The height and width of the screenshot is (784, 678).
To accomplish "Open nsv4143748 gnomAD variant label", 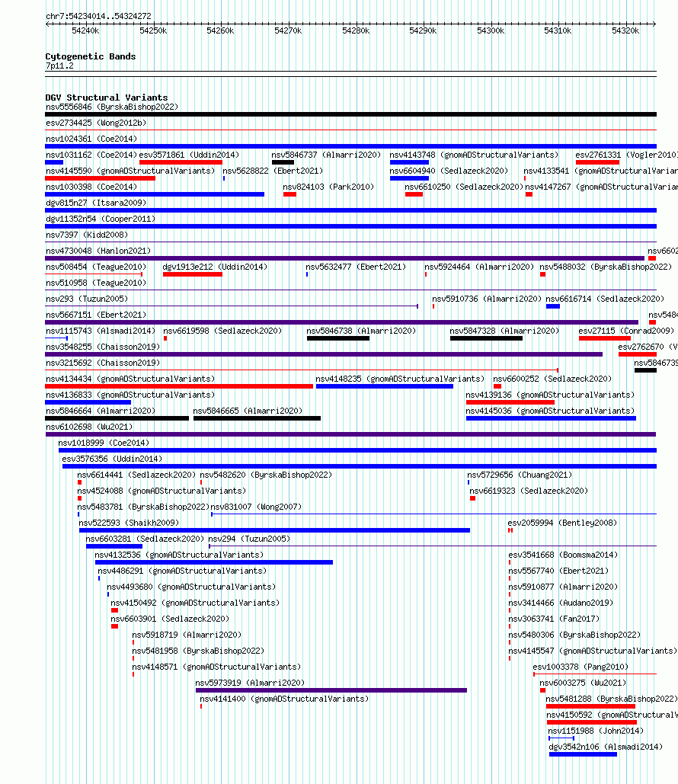I will pos(474,155).
